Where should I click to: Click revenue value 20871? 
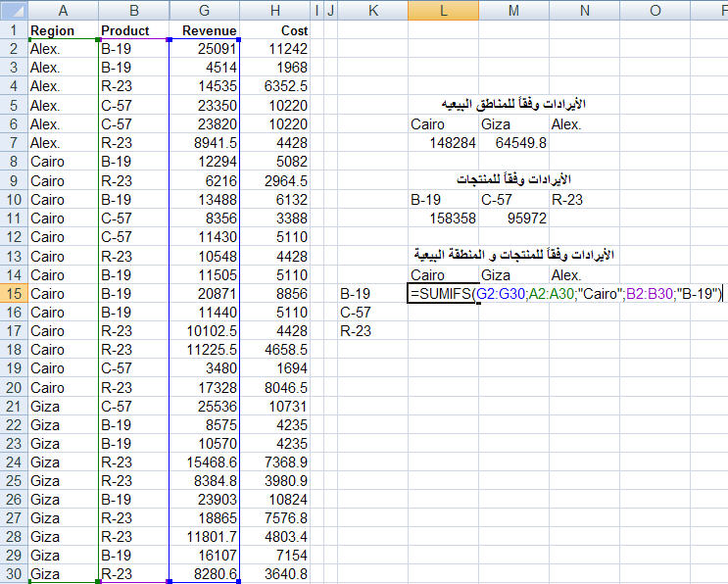point(217,293)
